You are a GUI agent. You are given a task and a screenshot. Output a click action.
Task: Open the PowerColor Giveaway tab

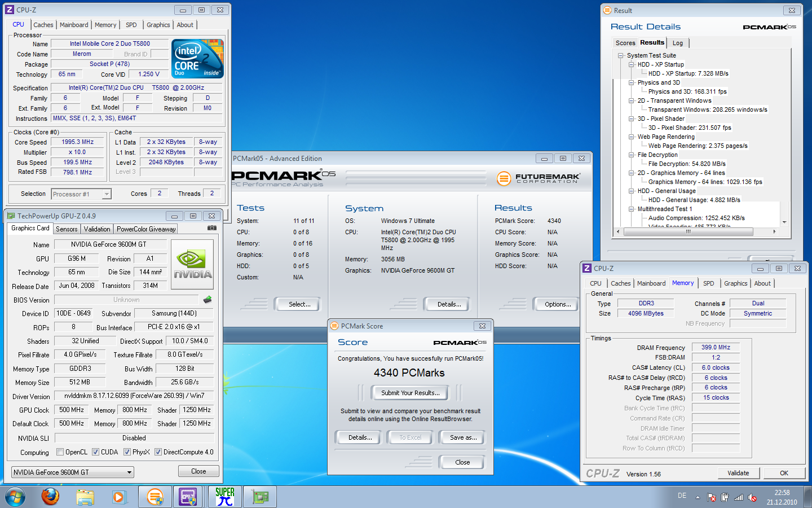[x=146, y=229]
